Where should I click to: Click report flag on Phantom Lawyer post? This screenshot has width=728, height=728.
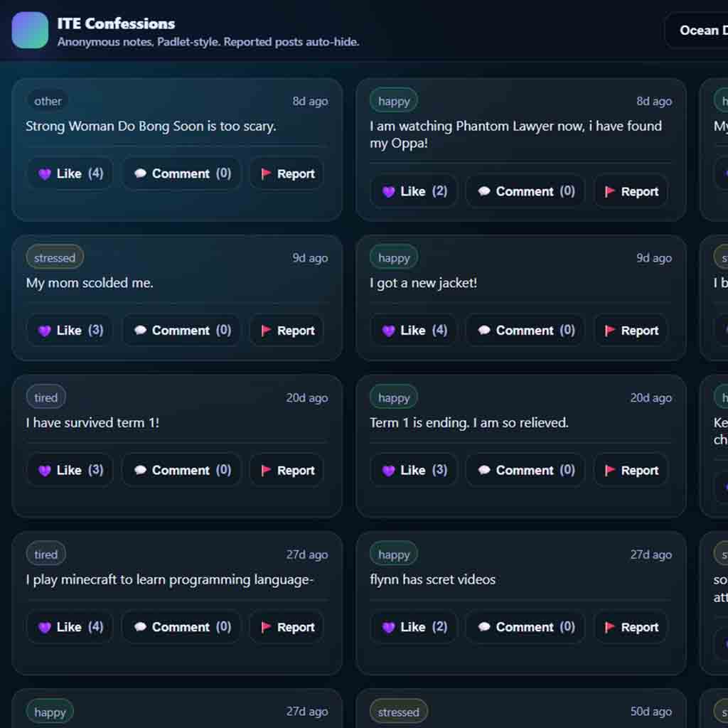pos(610,192)
